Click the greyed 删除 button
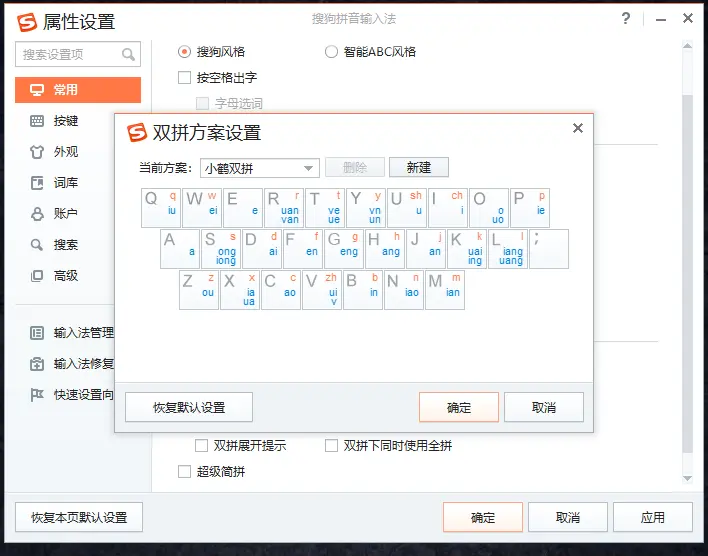The height and width of the screenshot is (556, 708). (x=355, y=168)
